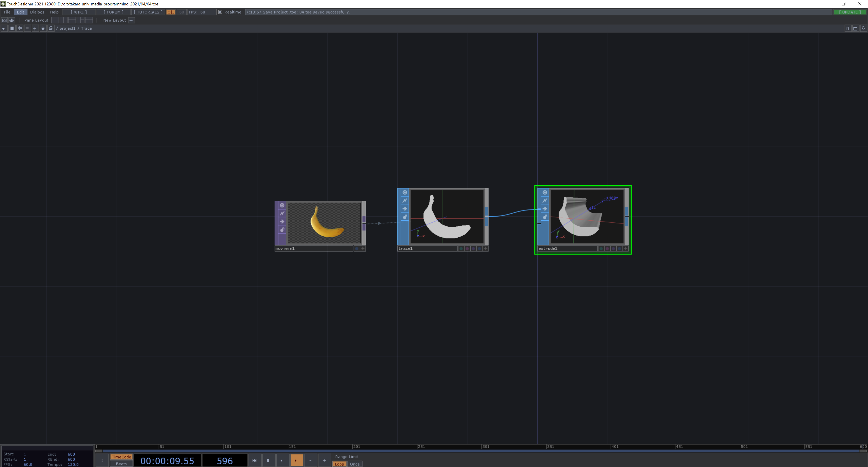Image resolution: width=868 pixels, height=467 pixels.
Task: Toggle the Realtime checkbox
Action: 220,12
